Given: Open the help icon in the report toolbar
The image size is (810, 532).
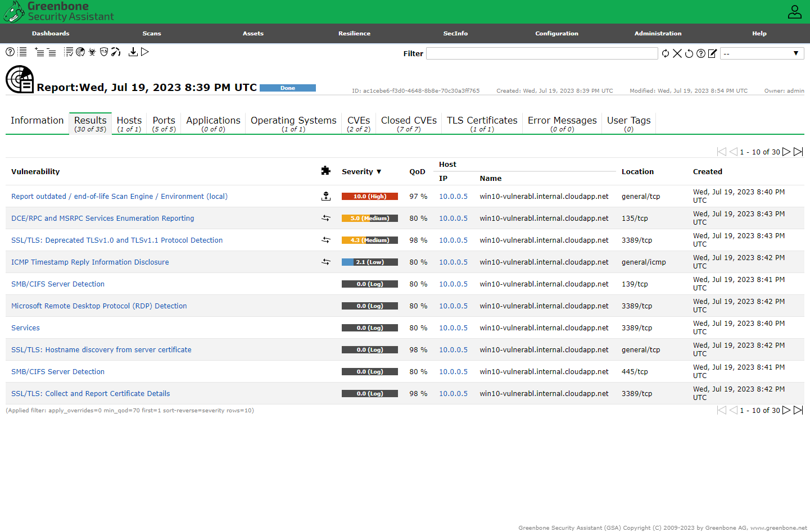Looking at the screenshot, I should (10, 52).
